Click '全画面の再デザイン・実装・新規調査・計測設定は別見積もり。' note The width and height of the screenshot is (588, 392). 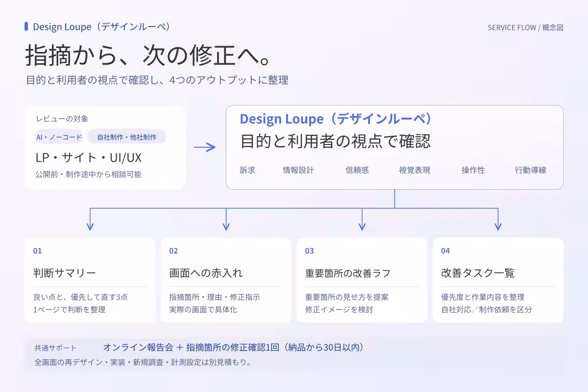(x=143, y=363)
